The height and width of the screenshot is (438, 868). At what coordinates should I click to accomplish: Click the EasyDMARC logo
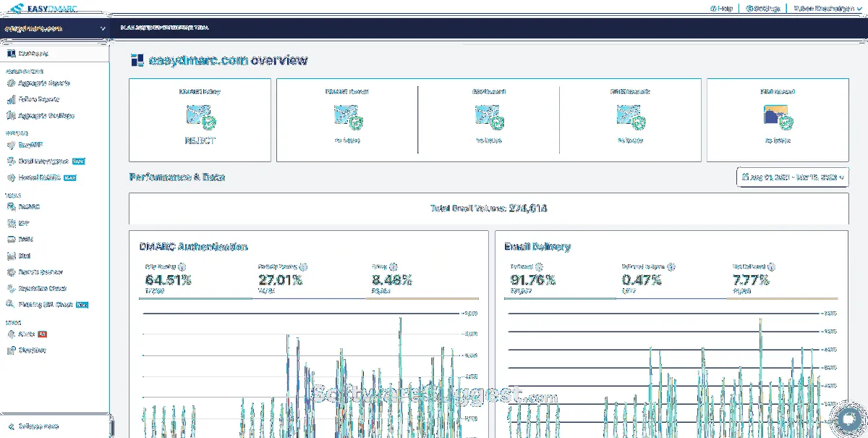41,8
